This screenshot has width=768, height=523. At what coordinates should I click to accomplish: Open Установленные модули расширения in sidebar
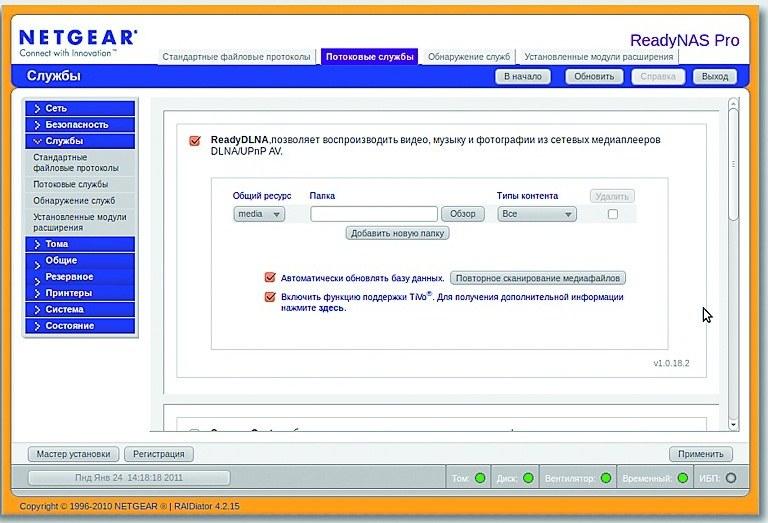point(80,222)
